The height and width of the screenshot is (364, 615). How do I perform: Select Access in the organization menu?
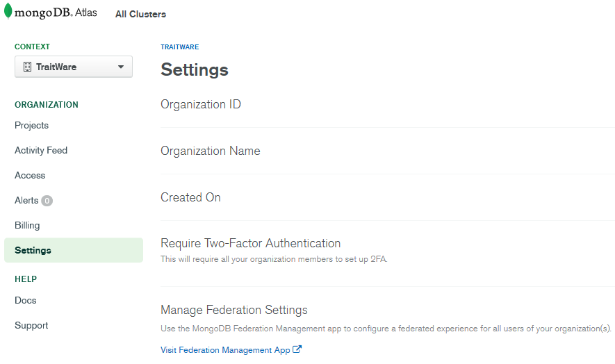(x=30, y=175)
